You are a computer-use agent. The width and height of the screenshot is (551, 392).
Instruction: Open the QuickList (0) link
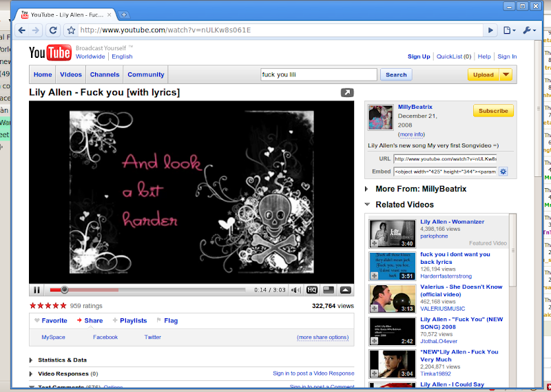tap(454, 56)
